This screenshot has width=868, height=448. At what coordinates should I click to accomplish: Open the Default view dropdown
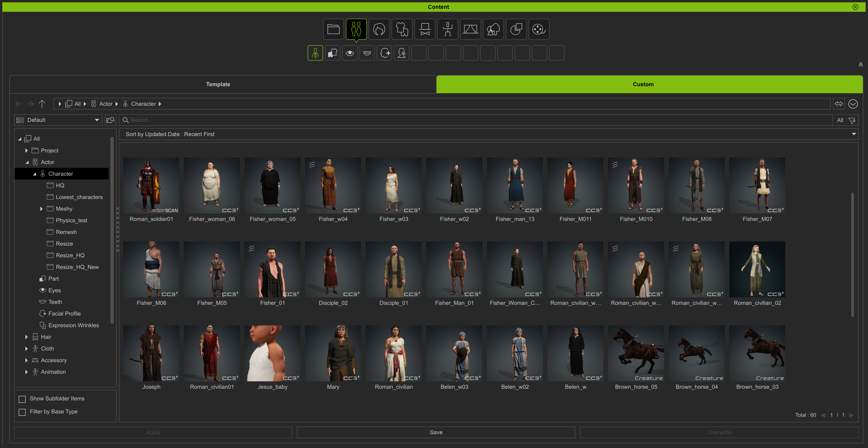point(58,120)
